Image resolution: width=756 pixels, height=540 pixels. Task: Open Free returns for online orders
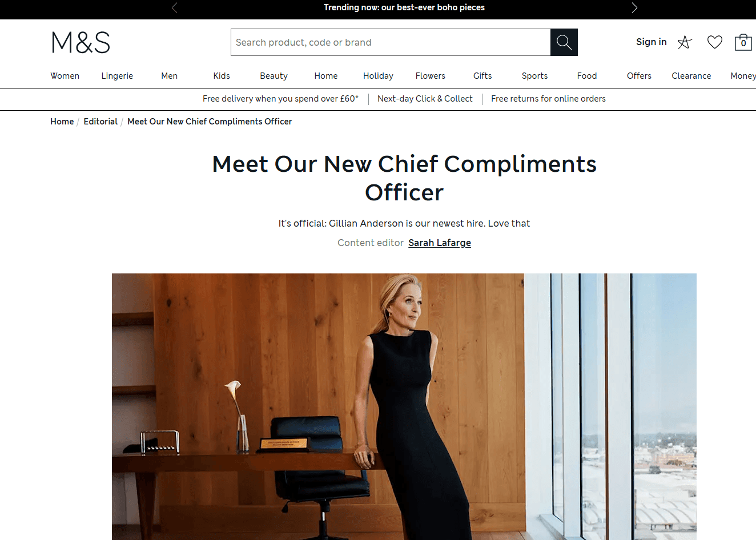[x=548, y=99]
